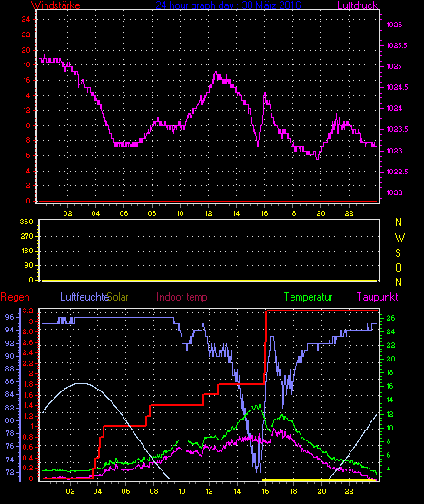Click the yellow S compass label
The width and height of the screenshot is (424, 504).
(398, 253)
